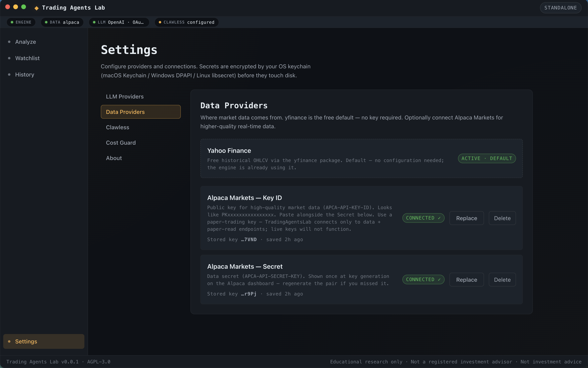
Task: Click the STANDALONE mode badge
Action: [x=560, y=8]
